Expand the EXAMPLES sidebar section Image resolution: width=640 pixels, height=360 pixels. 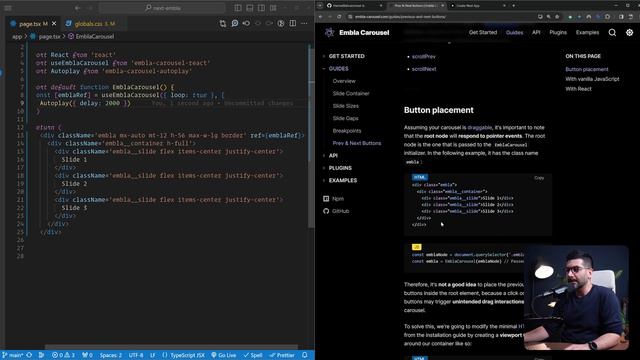(342, 180)
